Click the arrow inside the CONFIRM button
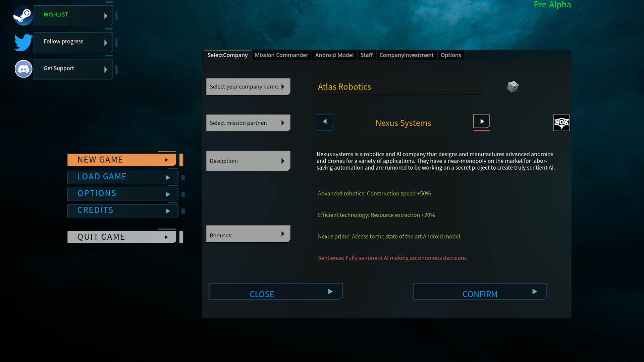The width and height of the screenshot is (644, 362). tap(534, 292)
